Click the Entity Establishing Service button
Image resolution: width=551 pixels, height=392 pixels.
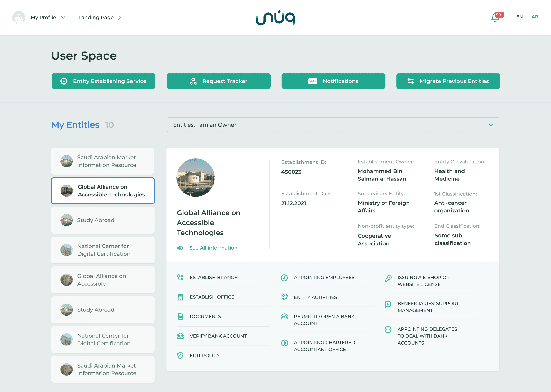(x=104, y=81)
